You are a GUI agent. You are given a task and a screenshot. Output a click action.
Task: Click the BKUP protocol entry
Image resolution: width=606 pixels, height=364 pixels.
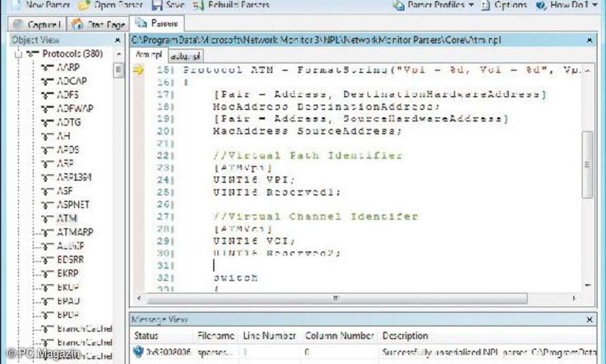(68, 287)
